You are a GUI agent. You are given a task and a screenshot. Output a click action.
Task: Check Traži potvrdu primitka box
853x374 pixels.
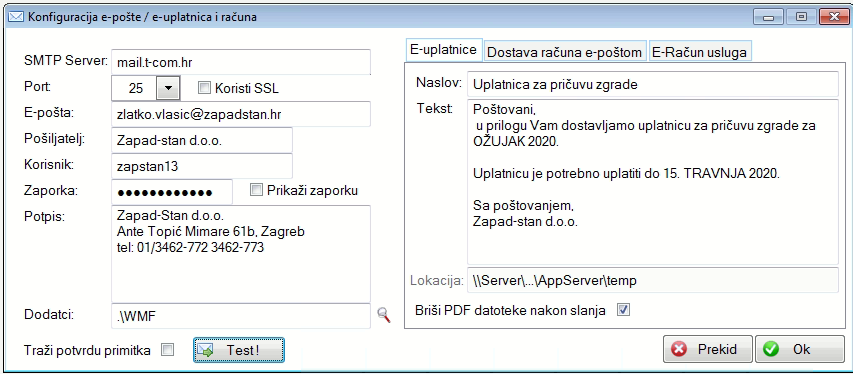click(168, 350)
